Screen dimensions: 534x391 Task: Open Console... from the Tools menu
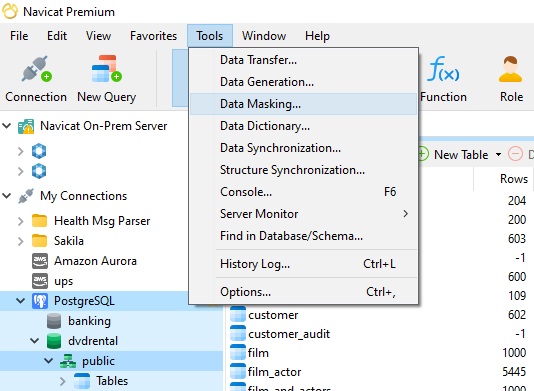(x=303, y=192)
